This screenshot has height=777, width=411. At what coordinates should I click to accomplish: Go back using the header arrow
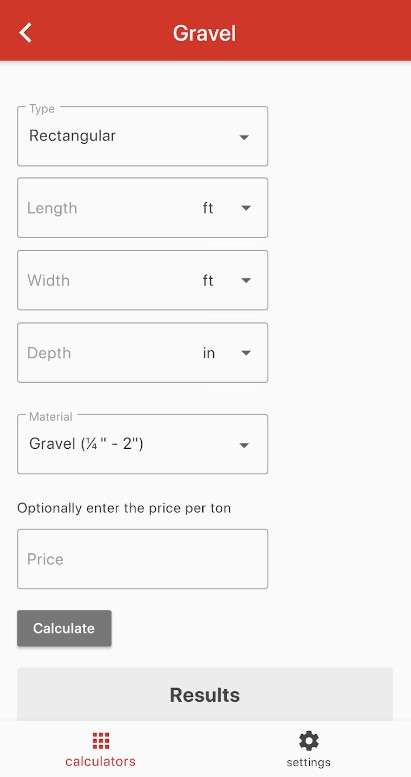(25, 33)
